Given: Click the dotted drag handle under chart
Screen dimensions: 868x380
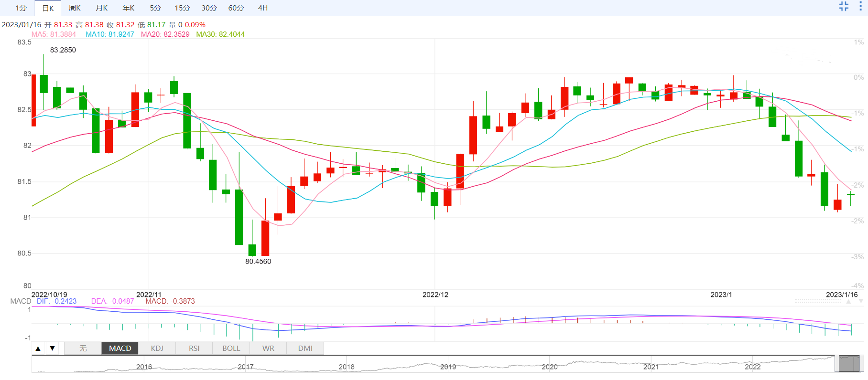Looking at the screenshot, I should coord(818,301).
